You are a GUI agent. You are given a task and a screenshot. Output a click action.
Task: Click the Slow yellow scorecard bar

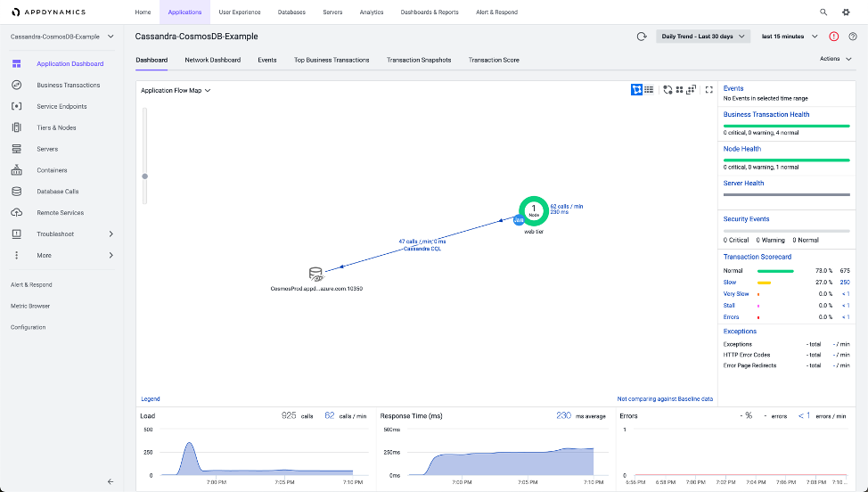coord(764,283)
